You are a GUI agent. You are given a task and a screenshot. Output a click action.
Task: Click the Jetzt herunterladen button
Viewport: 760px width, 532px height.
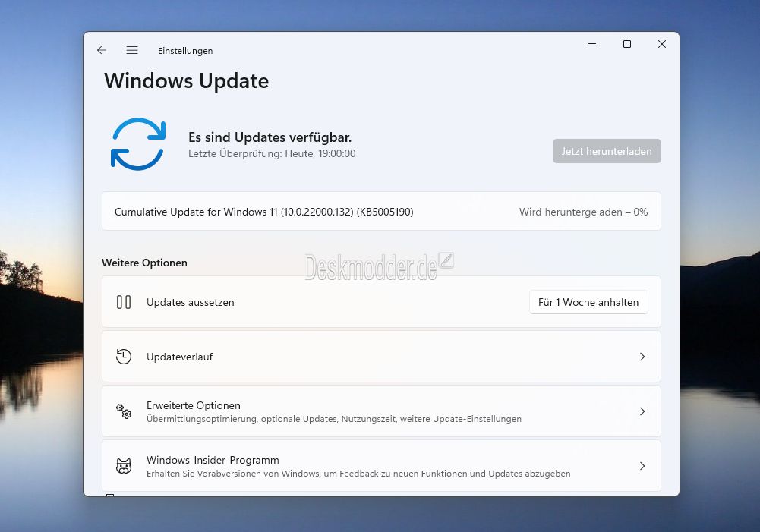(607, 151)
